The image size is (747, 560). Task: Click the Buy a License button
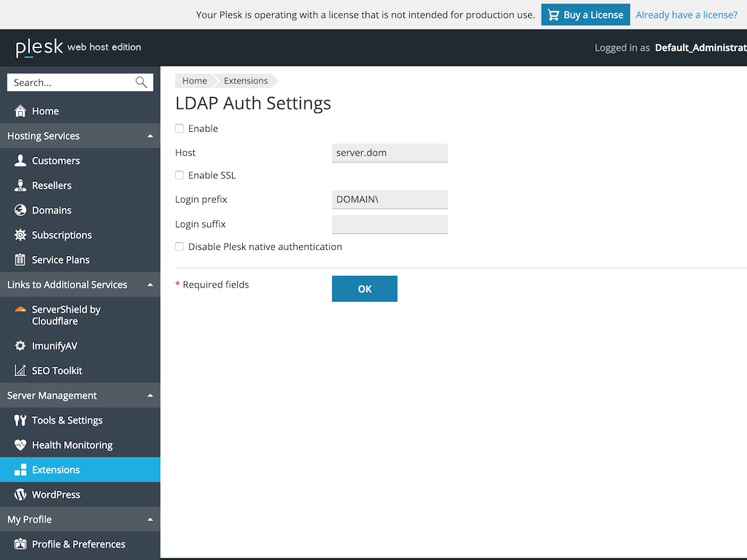[585, 15]
